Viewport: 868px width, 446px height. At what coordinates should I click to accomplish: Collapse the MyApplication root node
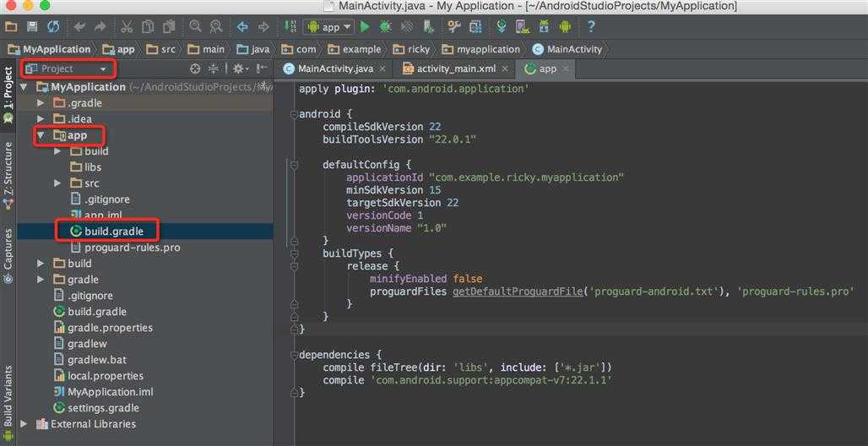coord(24,87)
